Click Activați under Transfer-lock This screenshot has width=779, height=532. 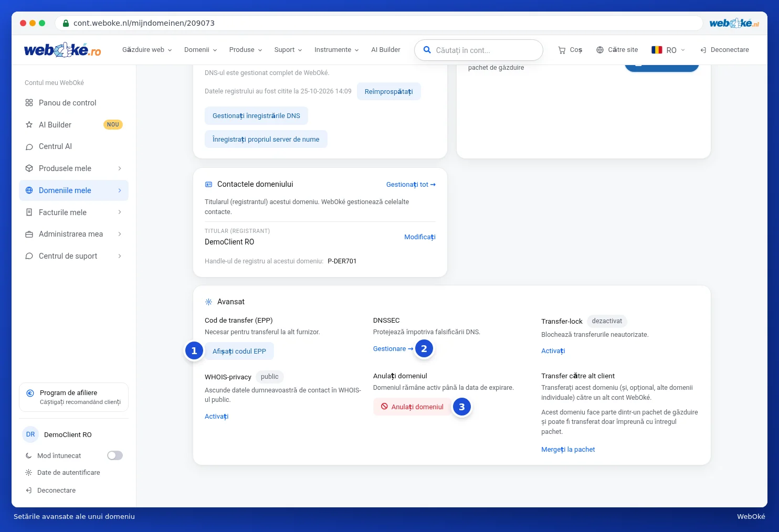553,351
